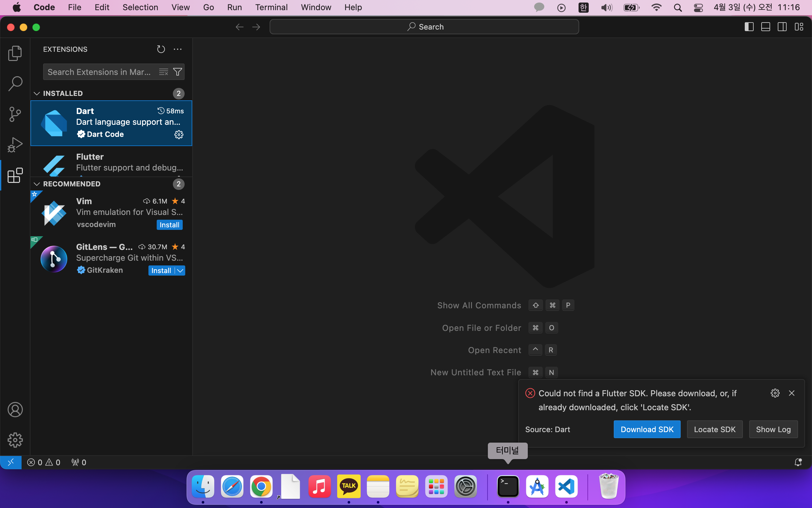This screenshot has height=508, width=812.
Task: Open the Window menu
Action: click(x=316, y=7)
